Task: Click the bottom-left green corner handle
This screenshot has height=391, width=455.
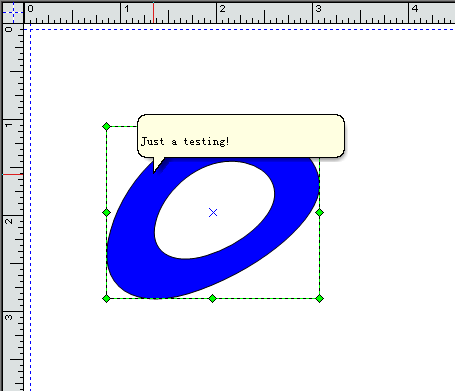Action: pyautogui.click(x=106, y=298)
